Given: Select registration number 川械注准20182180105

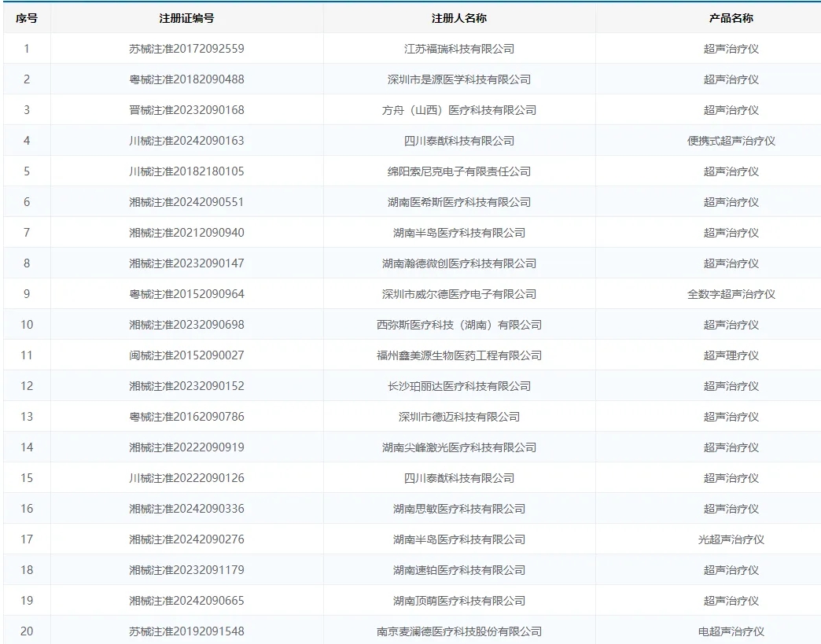Looking at the screenshot, I should point(187,171).
